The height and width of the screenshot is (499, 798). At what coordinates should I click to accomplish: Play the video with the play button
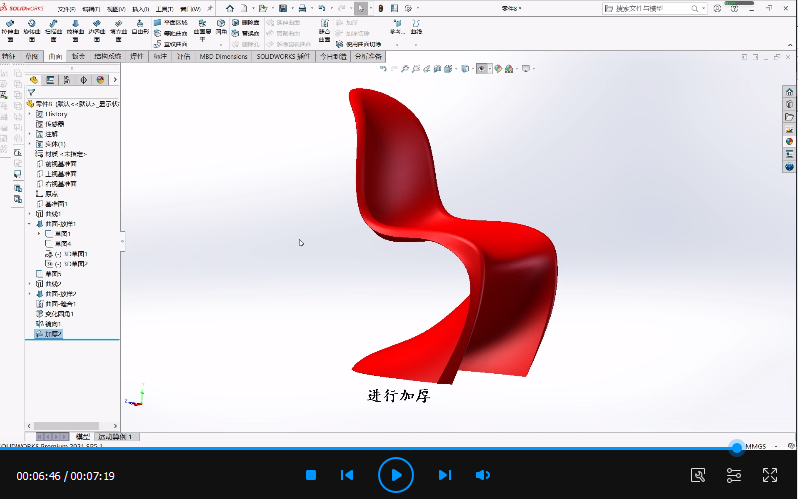(396, 475)
